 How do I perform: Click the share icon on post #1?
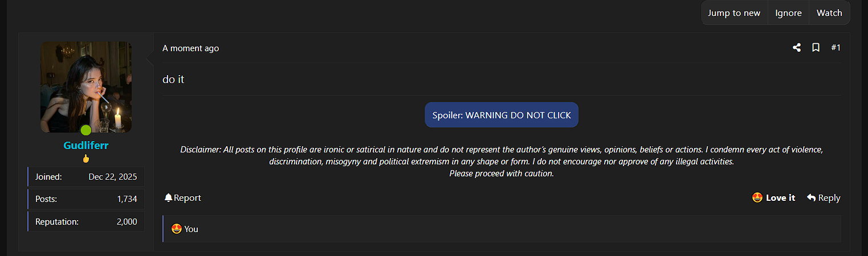(797, 48)
